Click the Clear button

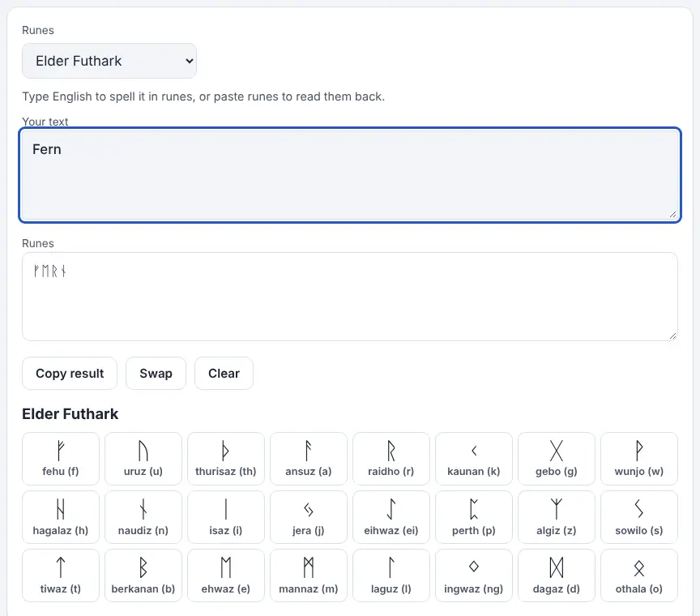[x=224, y=373]
